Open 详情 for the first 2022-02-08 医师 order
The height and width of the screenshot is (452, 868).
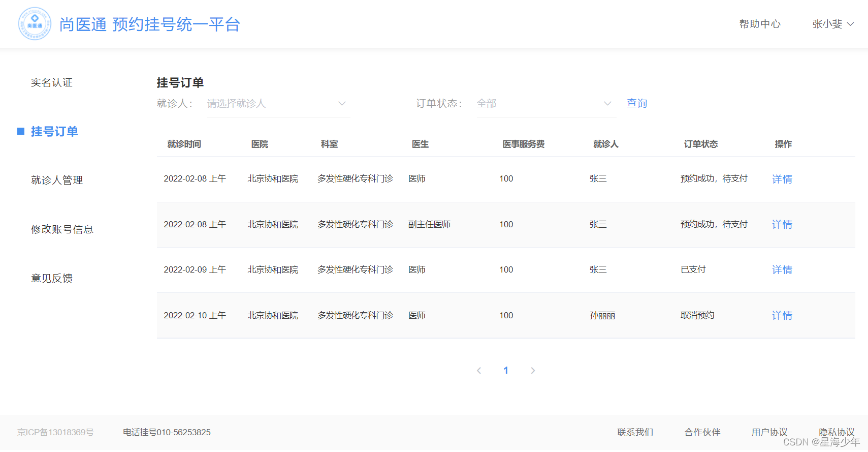click(782, 179)
